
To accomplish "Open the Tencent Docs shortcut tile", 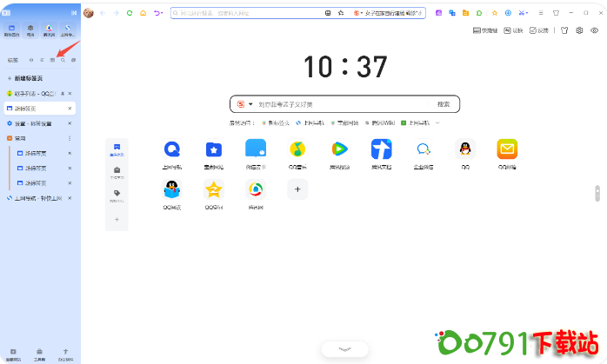I will click(382, 149).
